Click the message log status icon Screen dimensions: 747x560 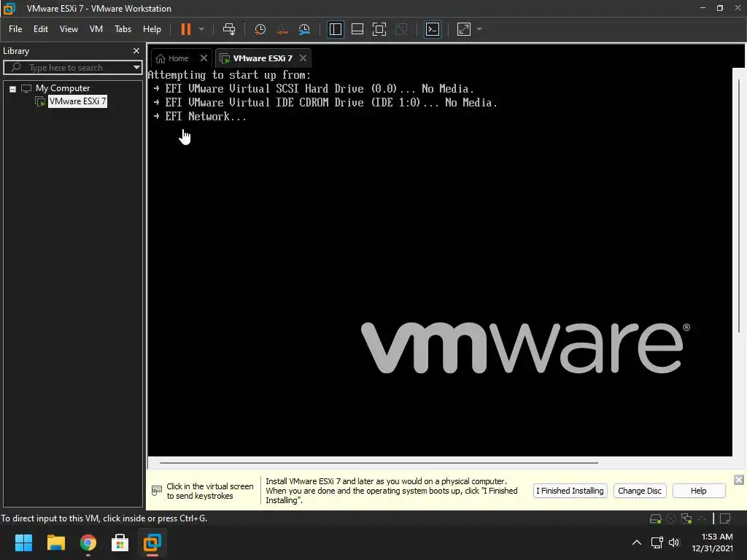(x=725, y=518)
